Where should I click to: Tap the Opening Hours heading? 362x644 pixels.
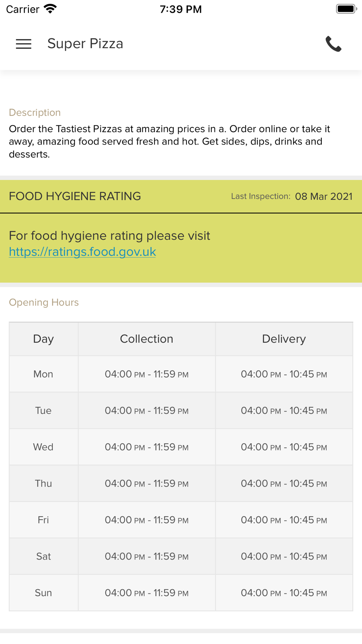click(44, 302)
